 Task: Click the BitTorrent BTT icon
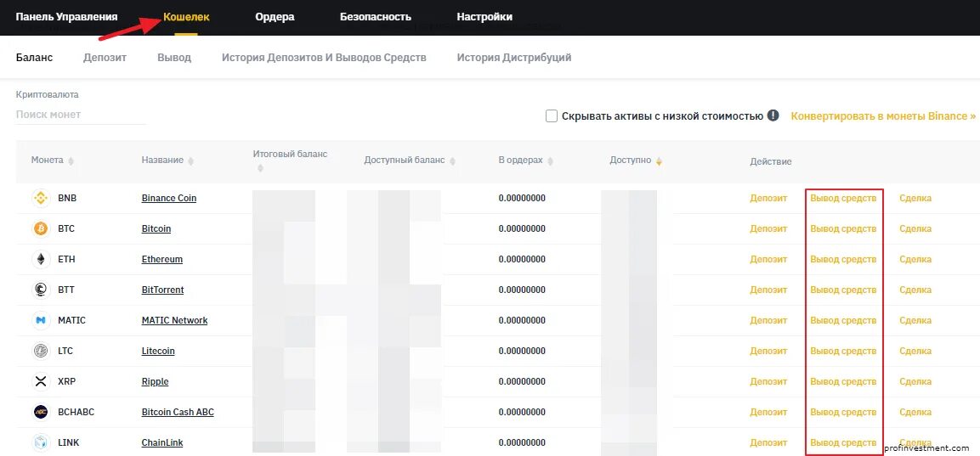coord(41,290)
